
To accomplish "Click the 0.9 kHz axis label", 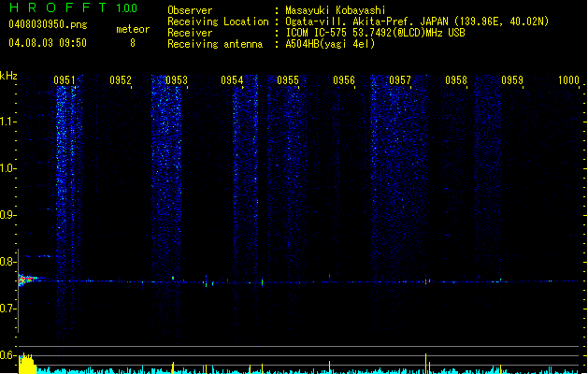I will [7, 215].
